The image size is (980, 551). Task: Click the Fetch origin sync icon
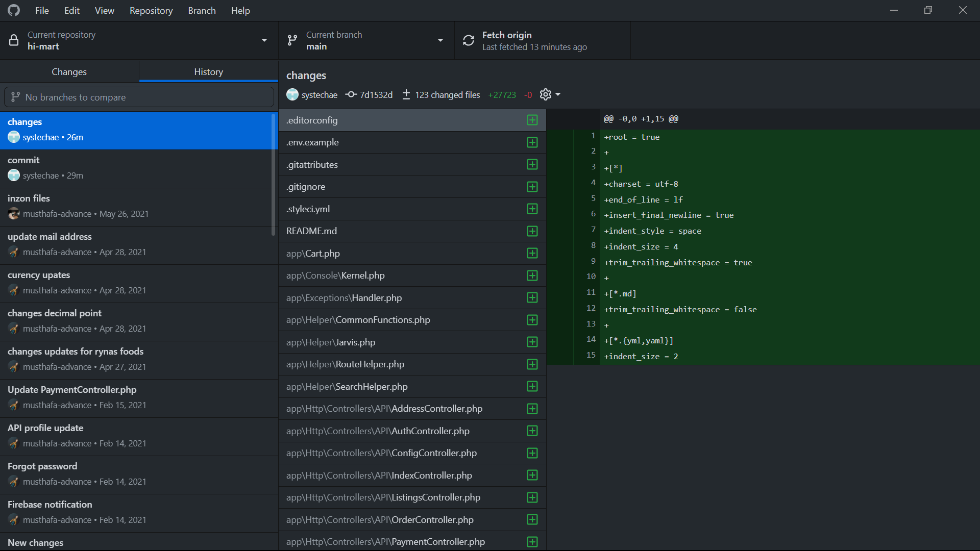468,40
